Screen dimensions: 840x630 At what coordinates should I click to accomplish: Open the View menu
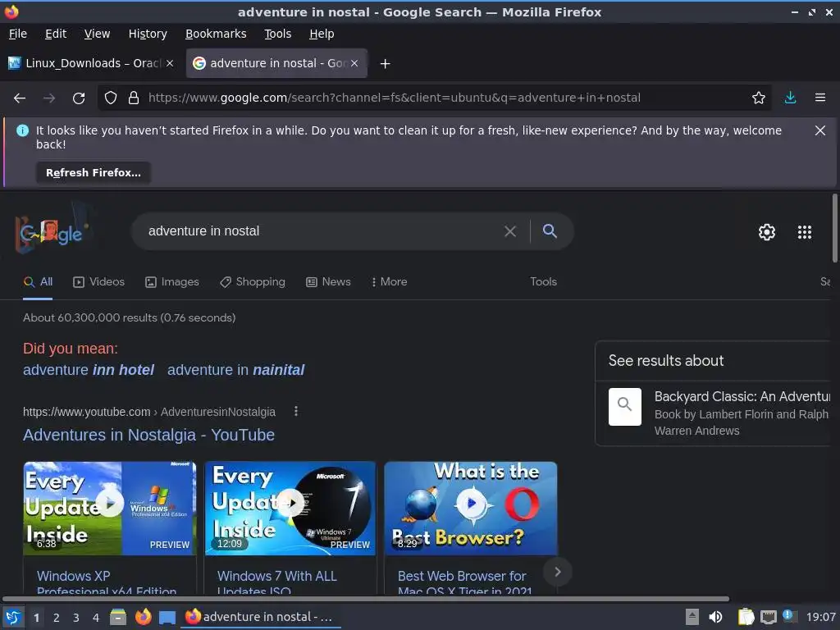tap(97, 34)
